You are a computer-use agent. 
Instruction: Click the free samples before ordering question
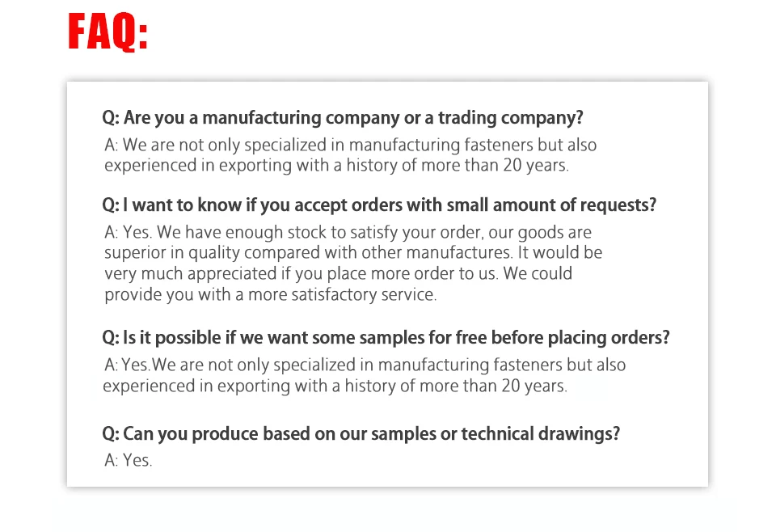coord(386,338)
